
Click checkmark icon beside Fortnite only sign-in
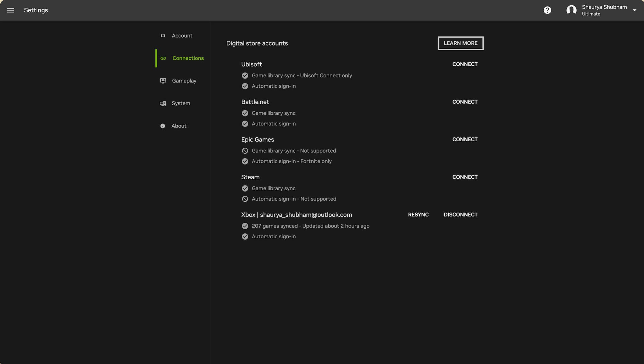click(x=245, y=161)
